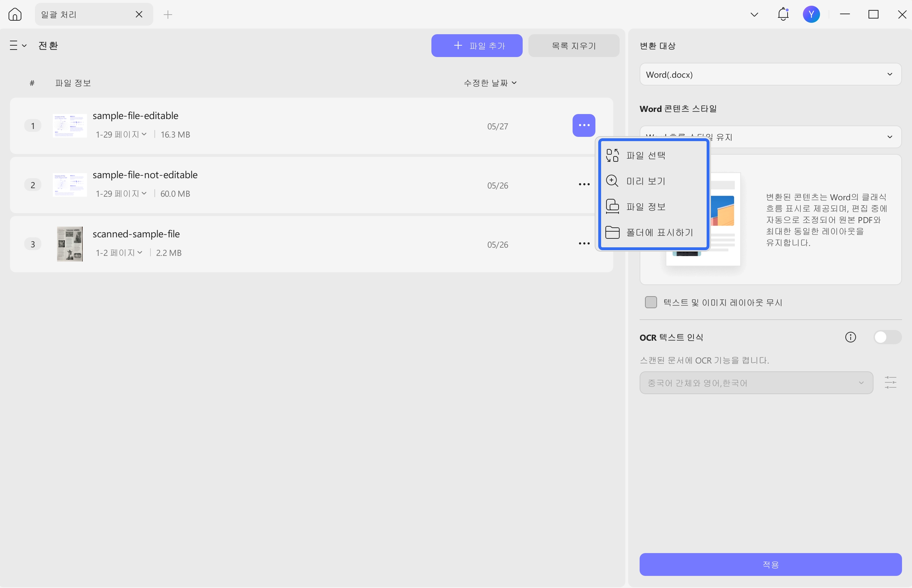
Task: Open the Y user profile avatar
Action: point(811,15)
